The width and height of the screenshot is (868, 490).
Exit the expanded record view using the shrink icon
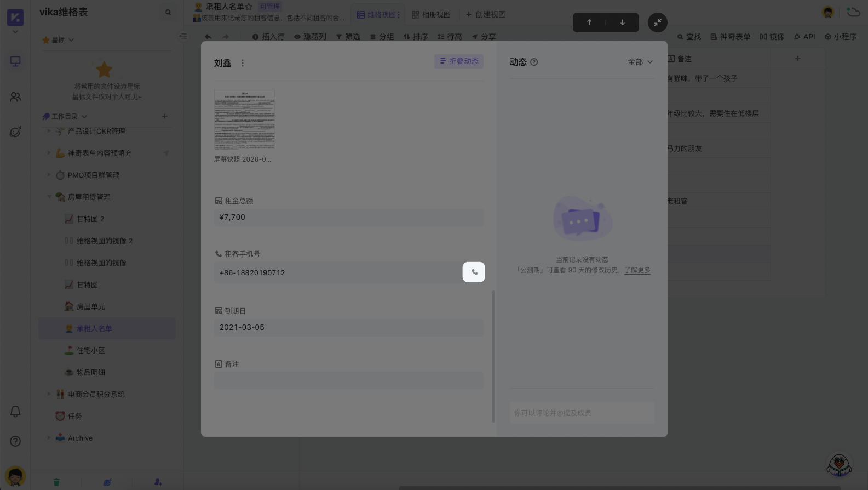coord(657,22)
